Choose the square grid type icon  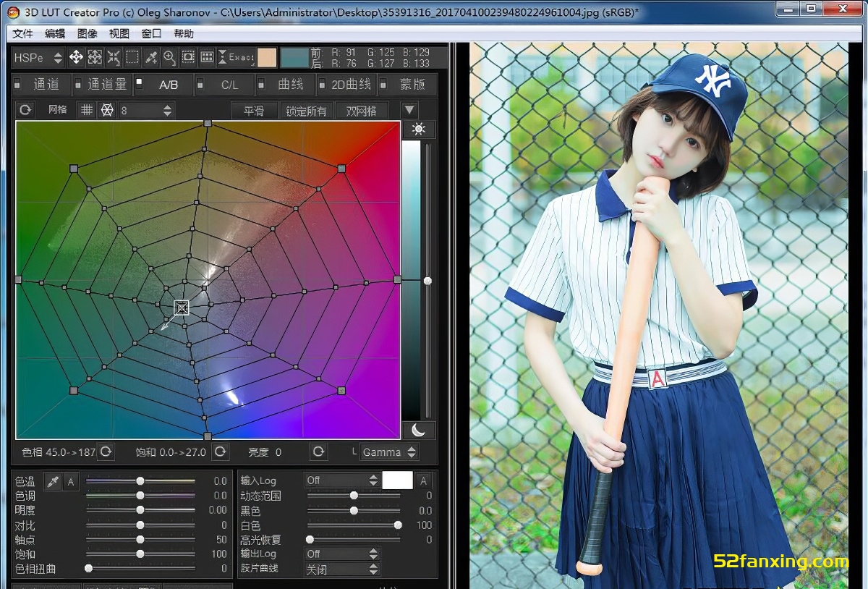tap(87, 110)
